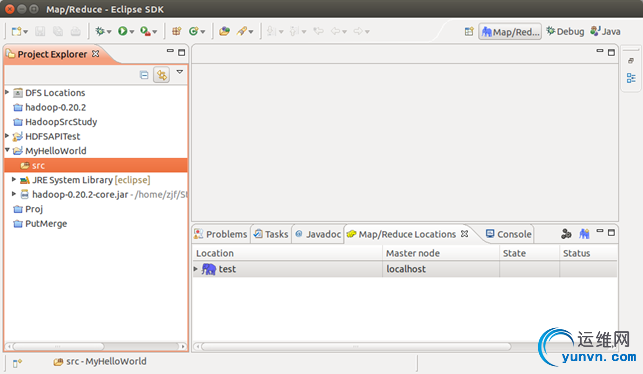Switch to the Map/Reduce perspective button

[x=510, y=32]
